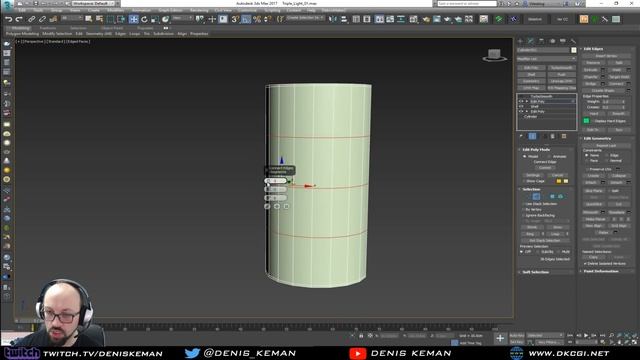
Task: Select the Animate radio in Edit Poly Mode
Action: [x=549, y=156]
